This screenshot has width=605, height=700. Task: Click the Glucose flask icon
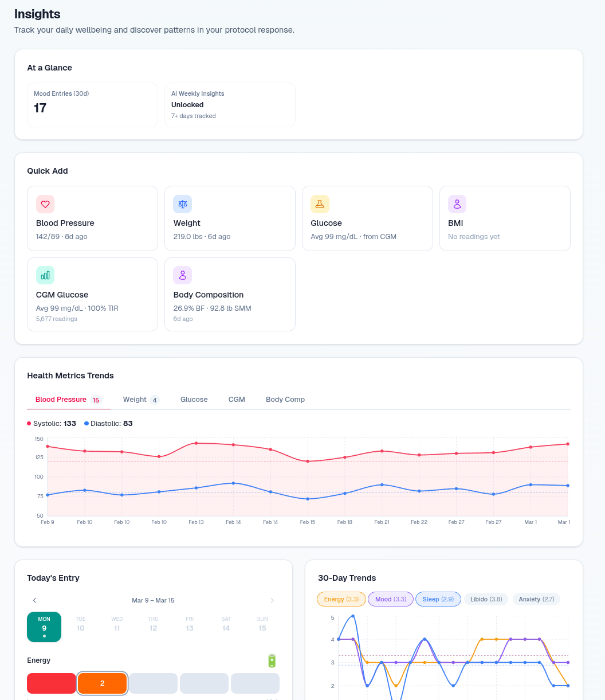(320, 204)
